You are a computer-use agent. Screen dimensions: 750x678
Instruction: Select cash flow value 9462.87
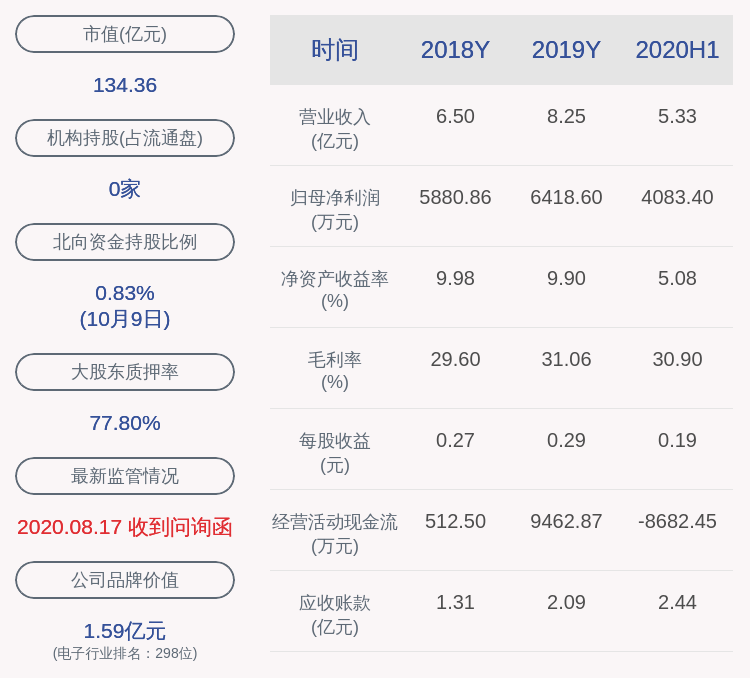(566, 521)
